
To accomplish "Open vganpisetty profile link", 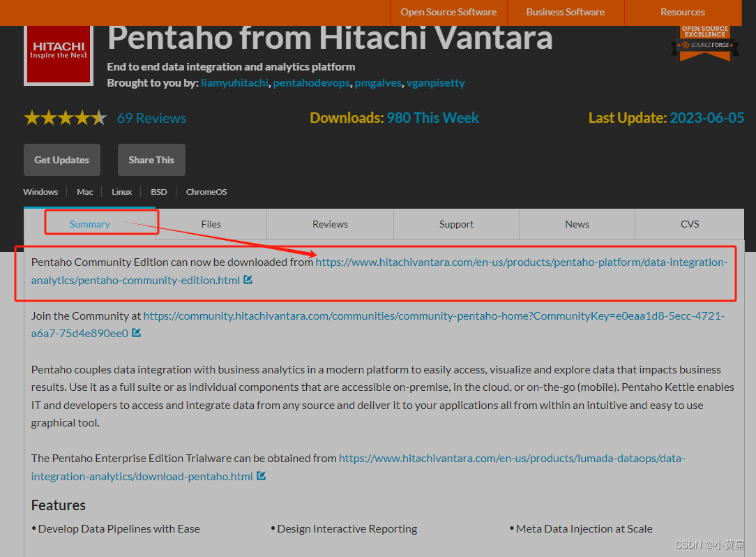I will 435,83.
